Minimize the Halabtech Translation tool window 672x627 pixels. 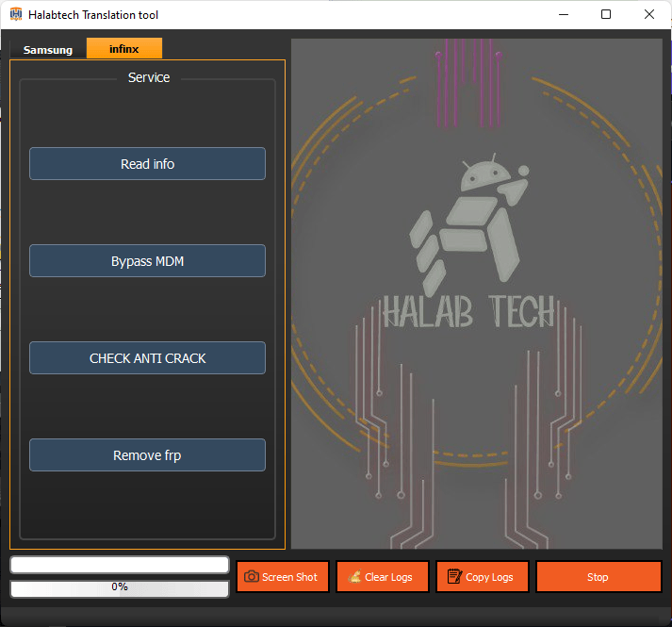564,14
